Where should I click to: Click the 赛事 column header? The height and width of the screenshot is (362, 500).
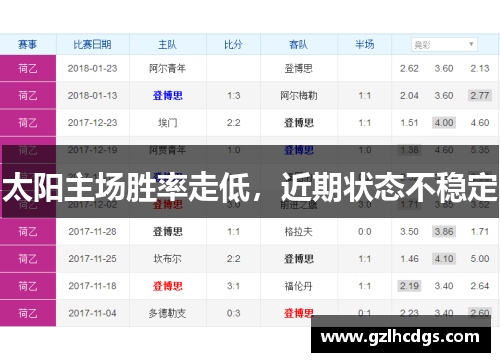pyautogui.click(x=28, y=44)
